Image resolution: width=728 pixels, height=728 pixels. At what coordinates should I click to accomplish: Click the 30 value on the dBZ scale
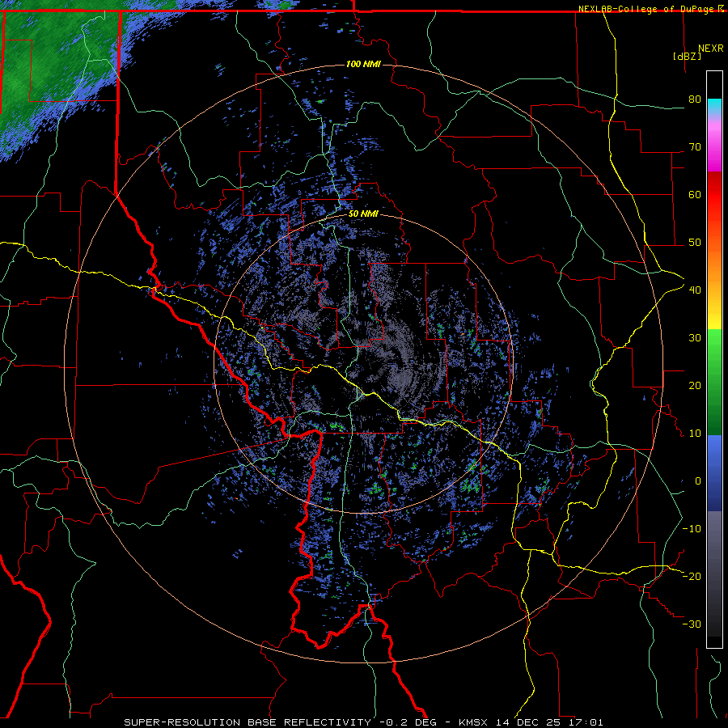[695, 338]
